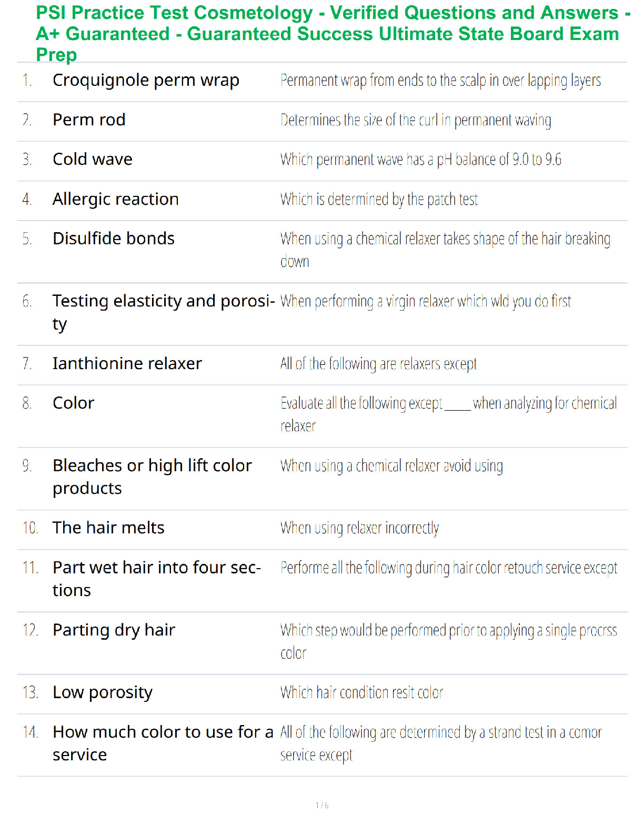
Task: Click Testing elasticity and porosity term
Action: (x=164, y=313)
